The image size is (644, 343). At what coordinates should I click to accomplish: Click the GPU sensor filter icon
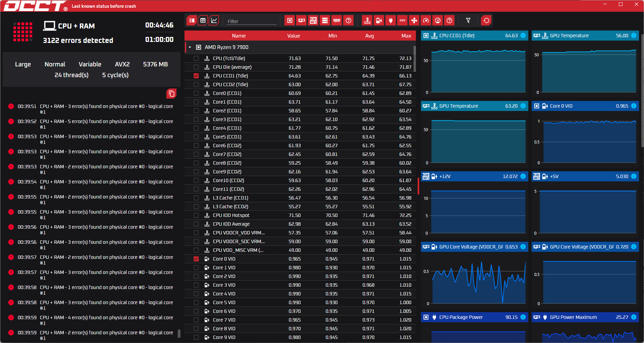(302, 20)
